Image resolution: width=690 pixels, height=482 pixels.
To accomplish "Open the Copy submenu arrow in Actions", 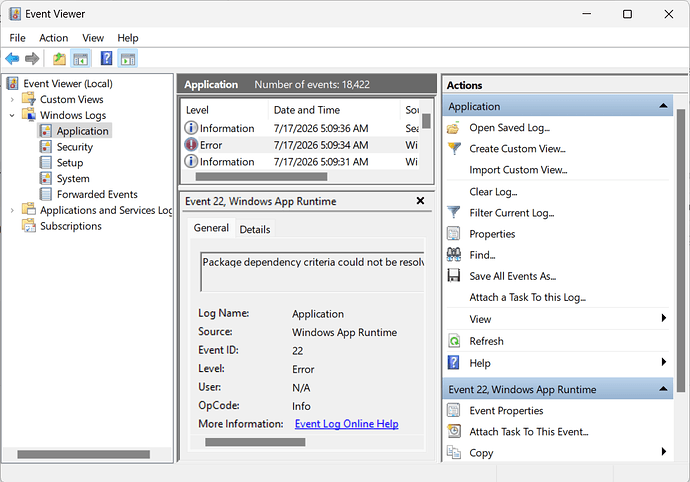I will (x=664, y=452).
